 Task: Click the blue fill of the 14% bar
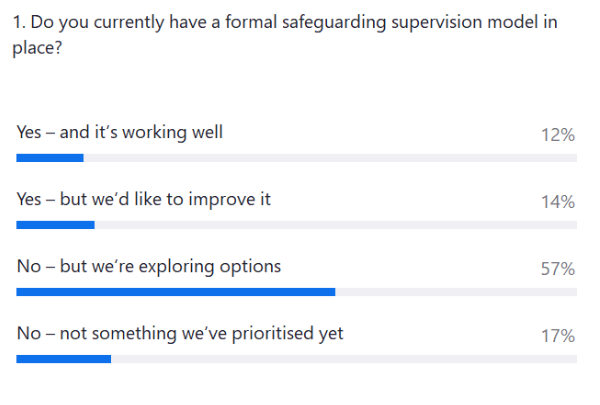55,225
